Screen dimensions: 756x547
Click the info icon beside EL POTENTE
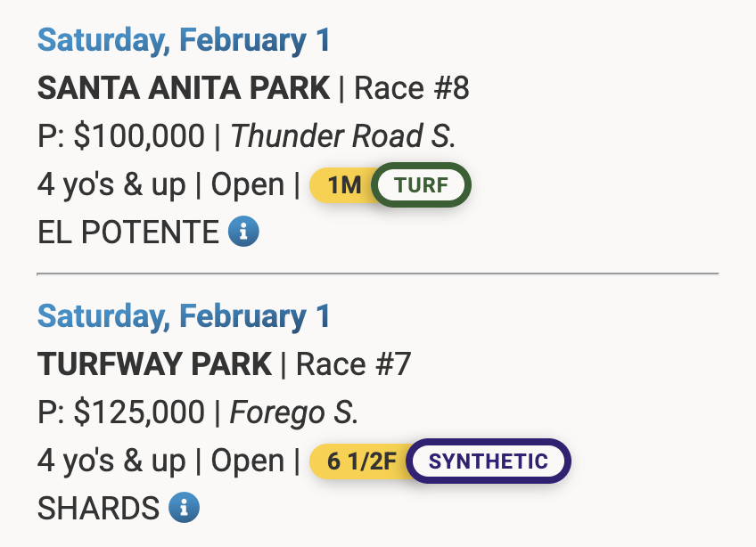(x=243, y=233)
